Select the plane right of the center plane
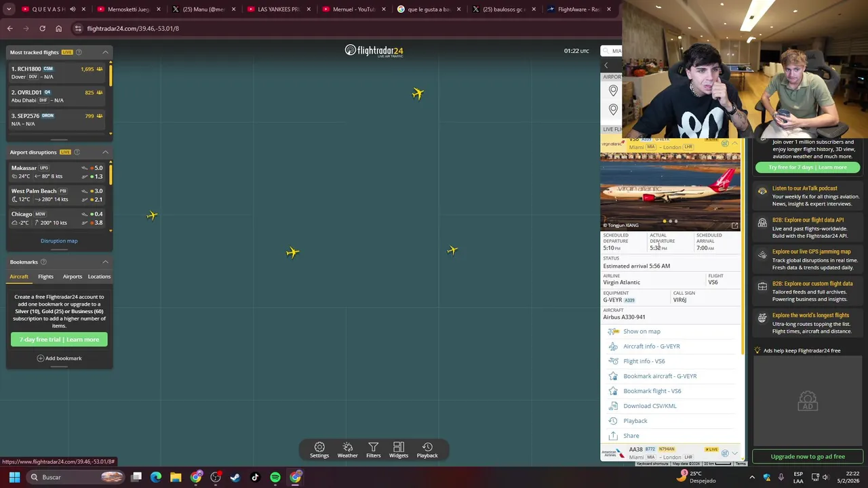The height and width of the screenshot is (488, 868). 452,250
